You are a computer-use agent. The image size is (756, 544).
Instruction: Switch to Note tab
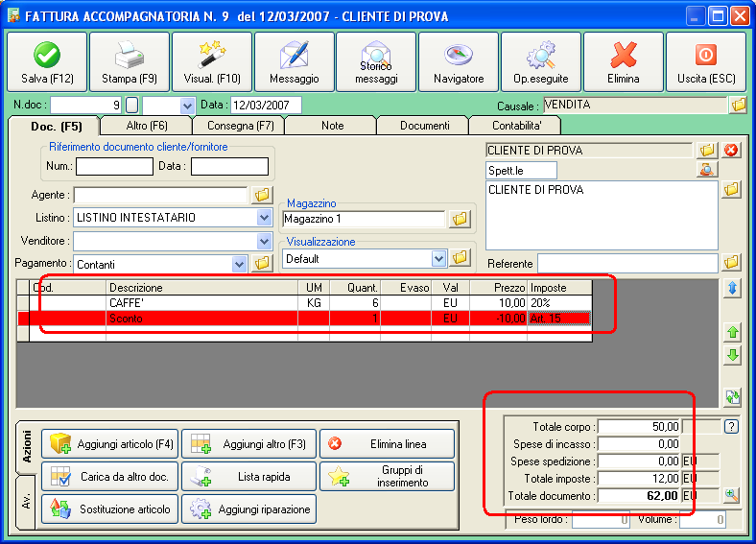point(332,126)
